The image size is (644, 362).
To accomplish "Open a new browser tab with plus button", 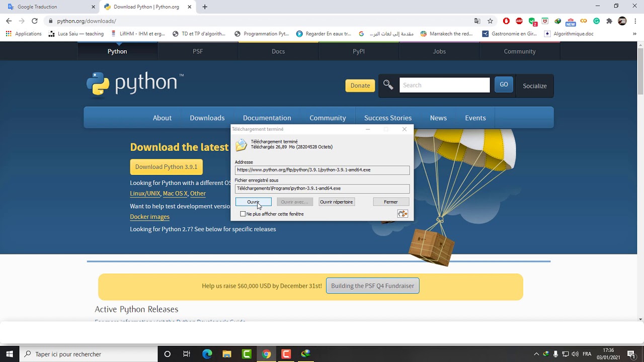I will click(205, 7).
